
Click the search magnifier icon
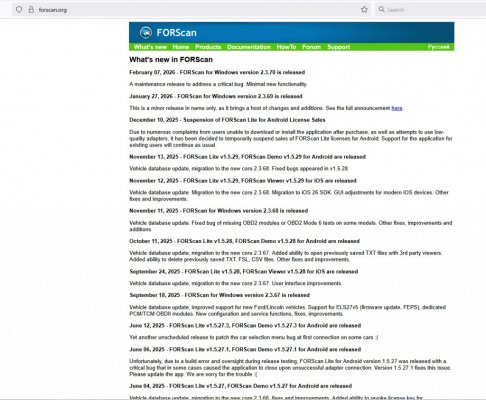coord(381,9)
